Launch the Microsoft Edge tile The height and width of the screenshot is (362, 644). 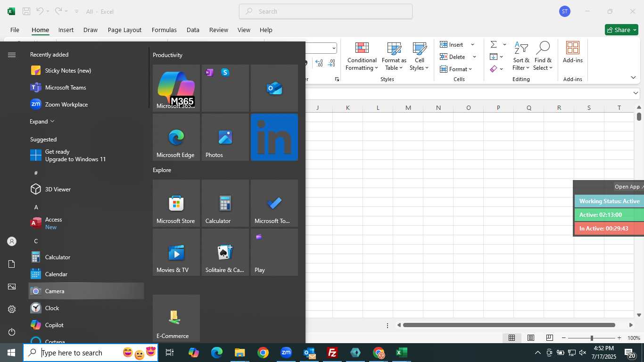(x=176, y=137)
